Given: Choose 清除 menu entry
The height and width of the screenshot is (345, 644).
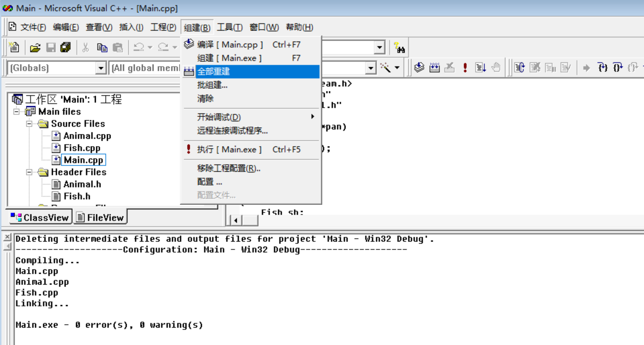Looking at the screenshot, I should click(251, 98).
